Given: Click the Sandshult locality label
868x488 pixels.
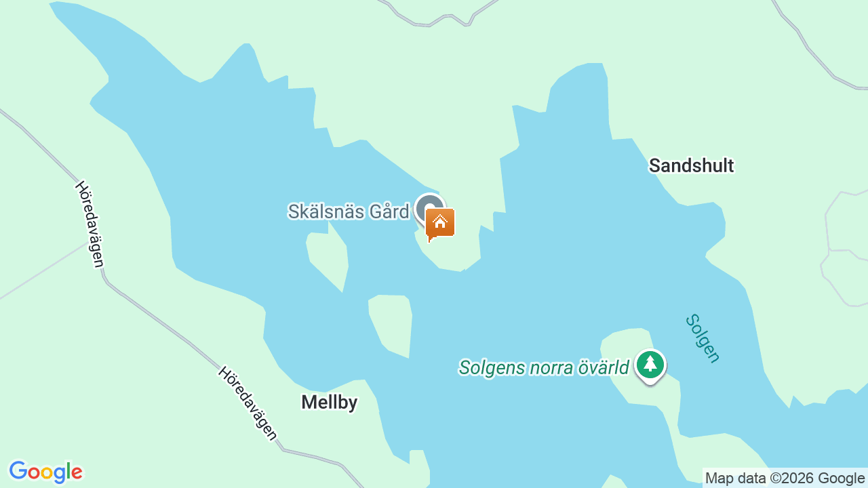Looking at the screenshot, I should 691,165.
